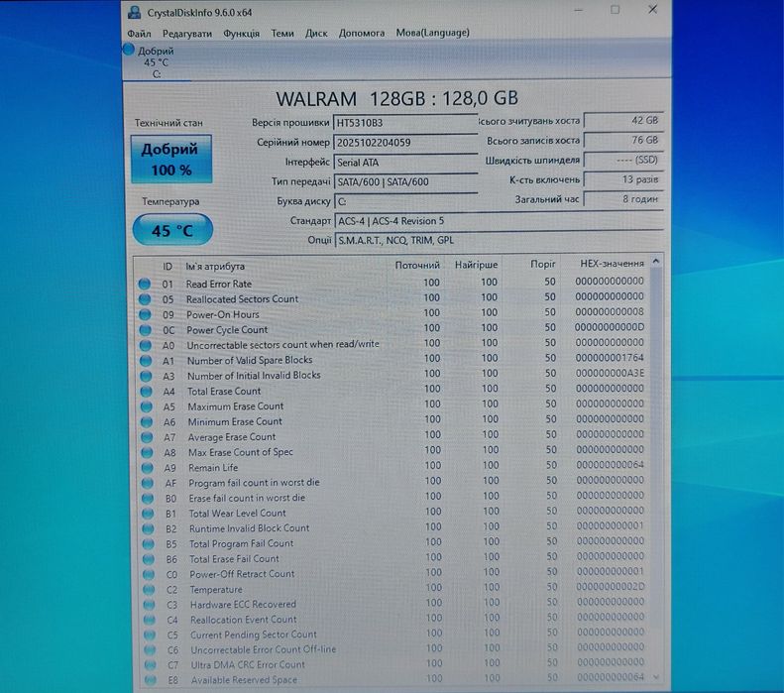Click the transfer mode field SATA/600 | SATA/600

(405, 182)
